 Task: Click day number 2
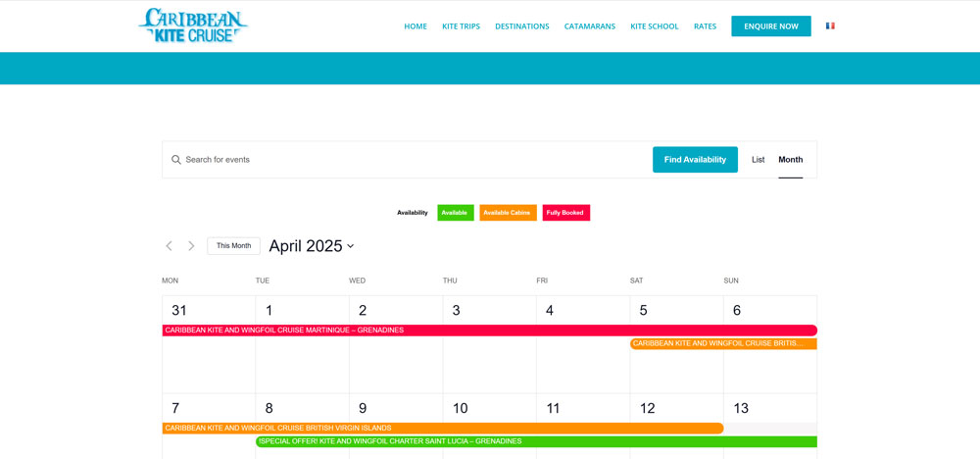[363, 310]
